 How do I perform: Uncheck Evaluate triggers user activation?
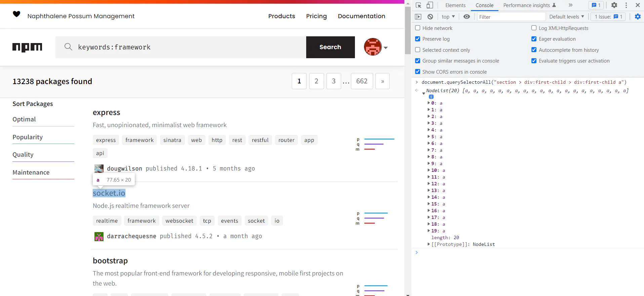pos(534,61)
